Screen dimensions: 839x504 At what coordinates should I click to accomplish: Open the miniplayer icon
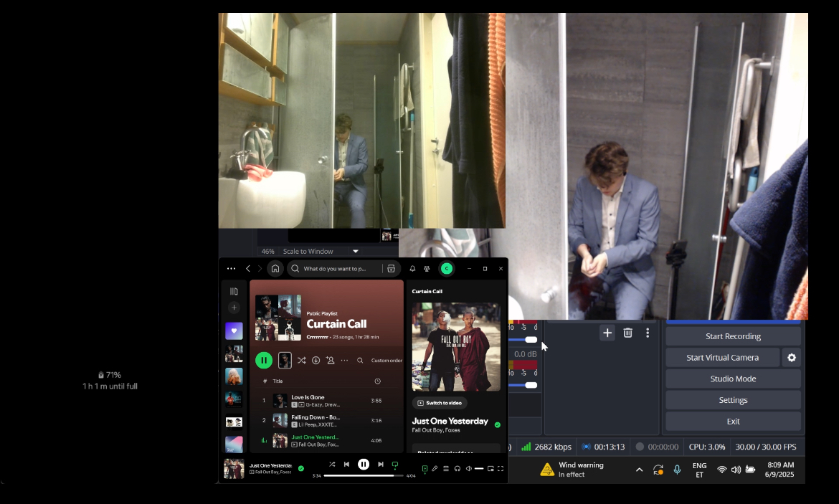(x=490, y=469)
